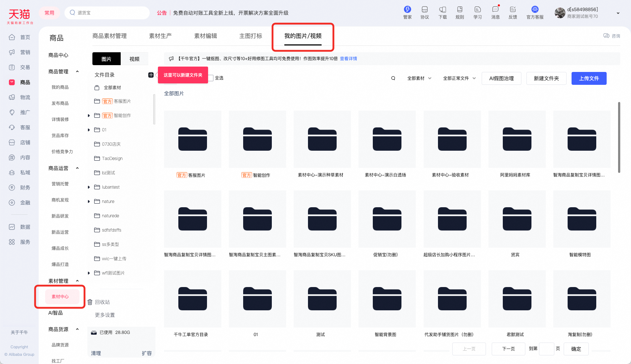Click the plus icon to add folder
Image resolution: width=631 pixels, height=364 pixels.
[151, 75]
